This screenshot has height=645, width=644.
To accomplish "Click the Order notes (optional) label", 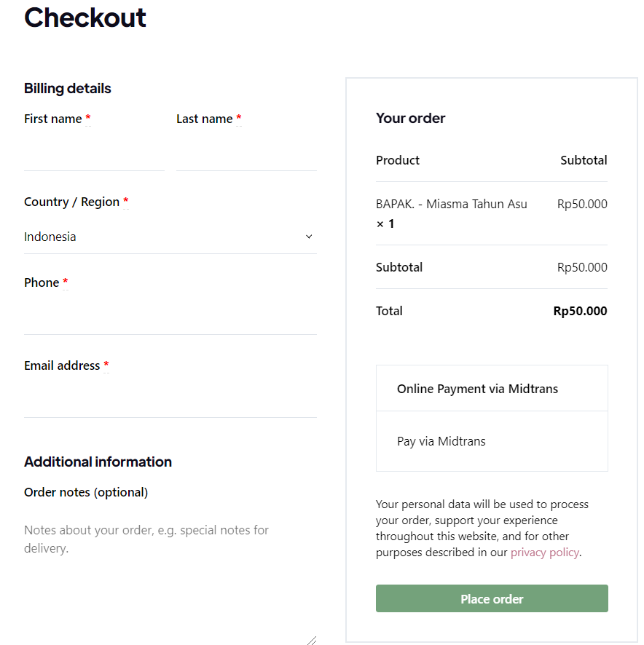I will click(86, 492).
